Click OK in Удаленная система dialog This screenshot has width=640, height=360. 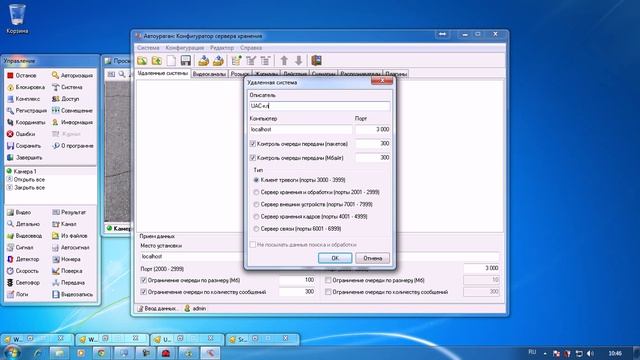pyautogui.click(x=335, y=258)
